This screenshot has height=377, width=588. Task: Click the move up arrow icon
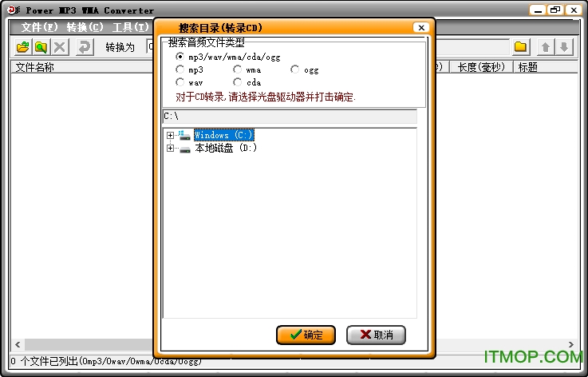pyautogui.click(x=547, y=47)
